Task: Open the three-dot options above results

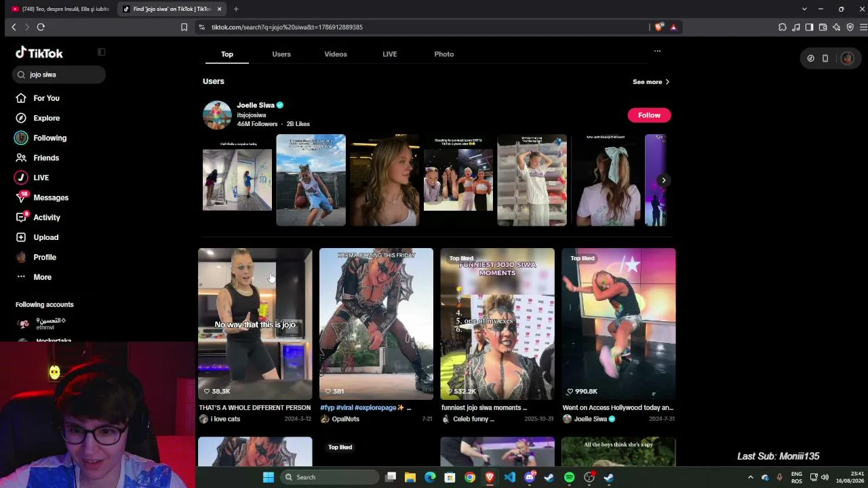Action: coord(657,51)
